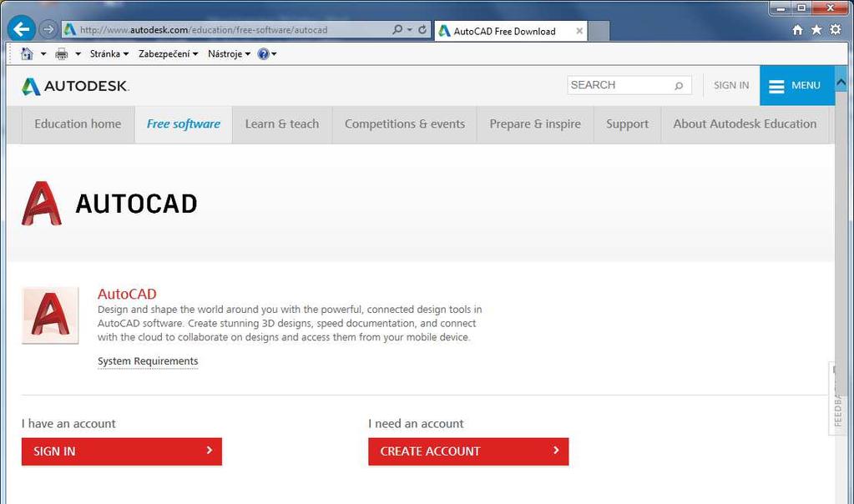
Task: Open the address bar autocomplete dropdown arrow
Action: 410,30
